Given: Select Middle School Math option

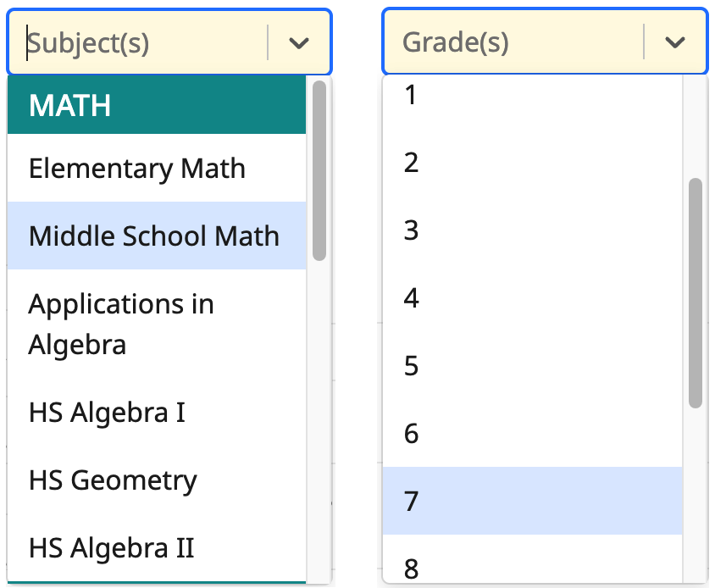Looking at the screenshot, I should pos(154,236).
